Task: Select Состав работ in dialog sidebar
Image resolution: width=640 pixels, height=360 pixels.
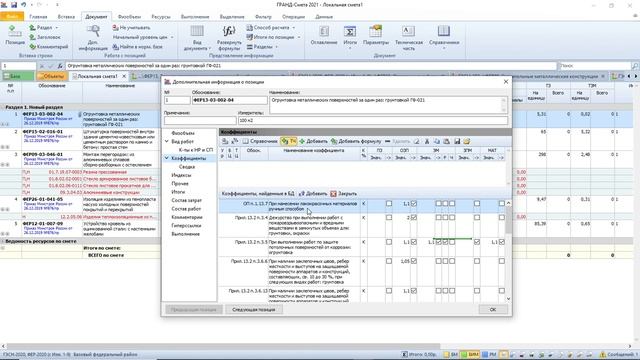Action: [x=186, y=209]
